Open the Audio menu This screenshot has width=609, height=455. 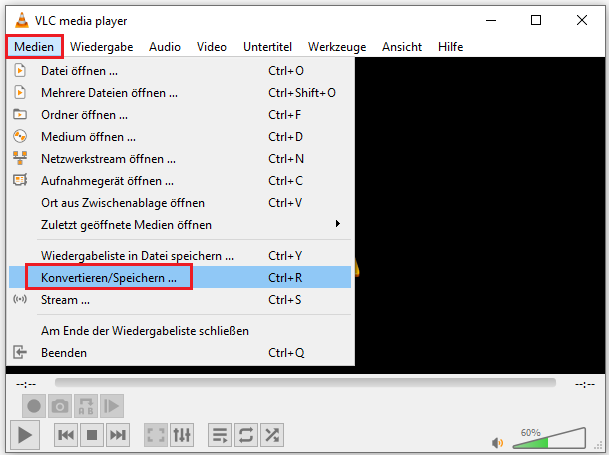pos(165,47)
